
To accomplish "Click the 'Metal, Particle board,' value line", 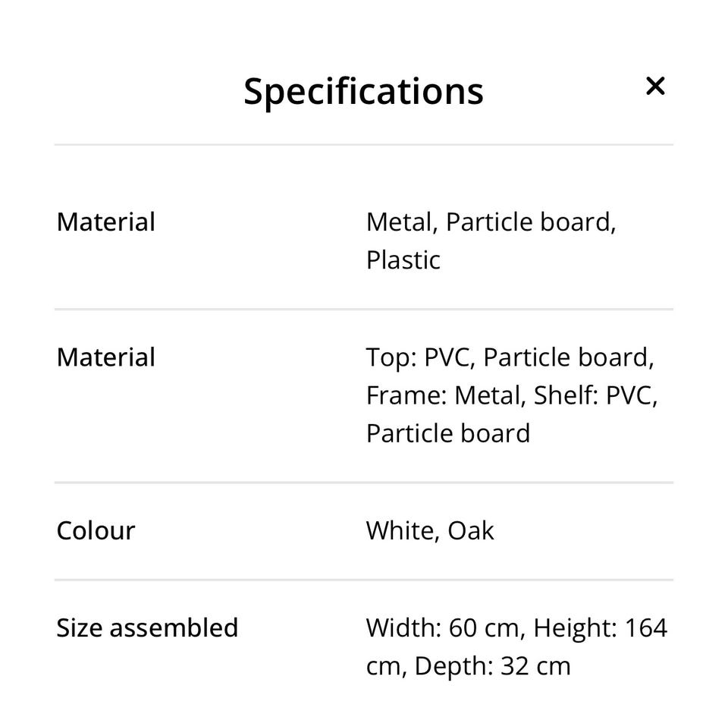I will coord(491,222).
